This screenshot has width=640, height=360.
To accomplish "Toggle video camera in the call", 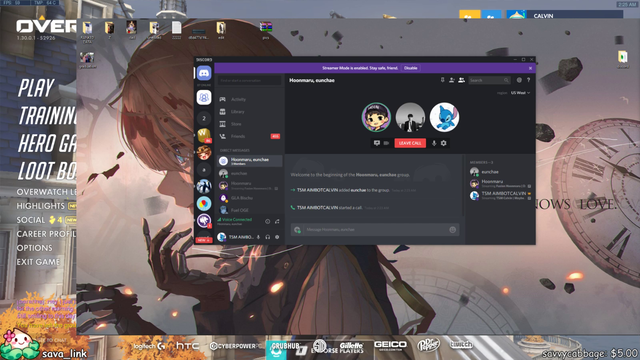I will [x=386, y=143].
